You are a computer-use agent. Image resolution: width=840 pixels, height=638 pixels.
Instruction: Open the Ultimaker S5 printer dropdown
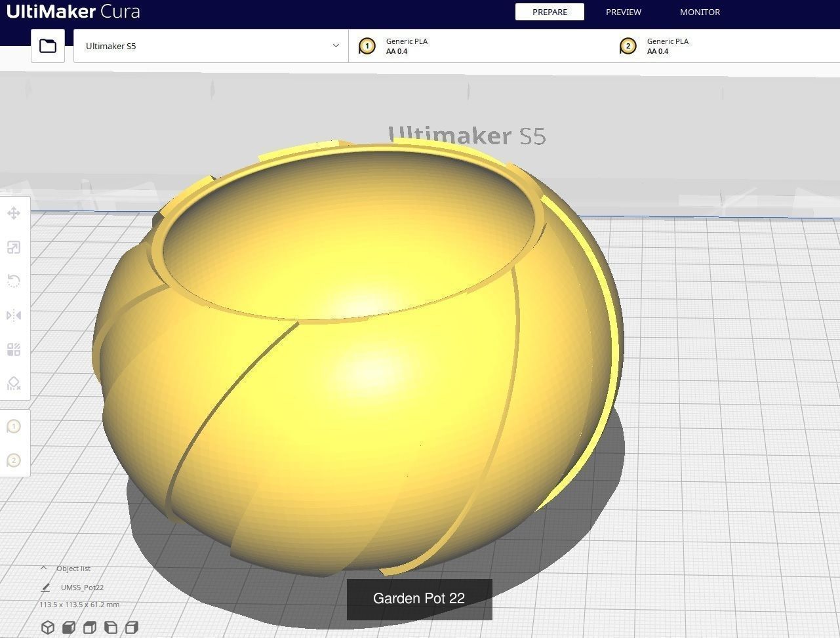pyautogui.click(x=210, y=46)
